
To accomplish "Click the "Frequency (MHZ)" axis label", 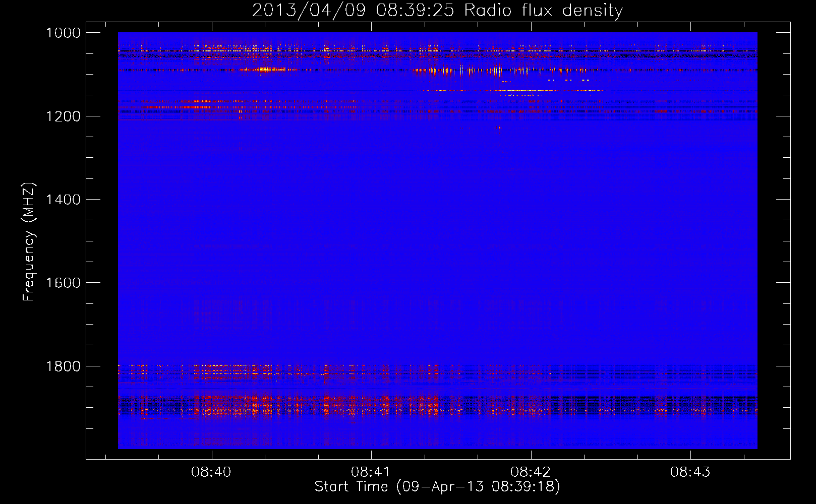I will (x=29, y=242).
